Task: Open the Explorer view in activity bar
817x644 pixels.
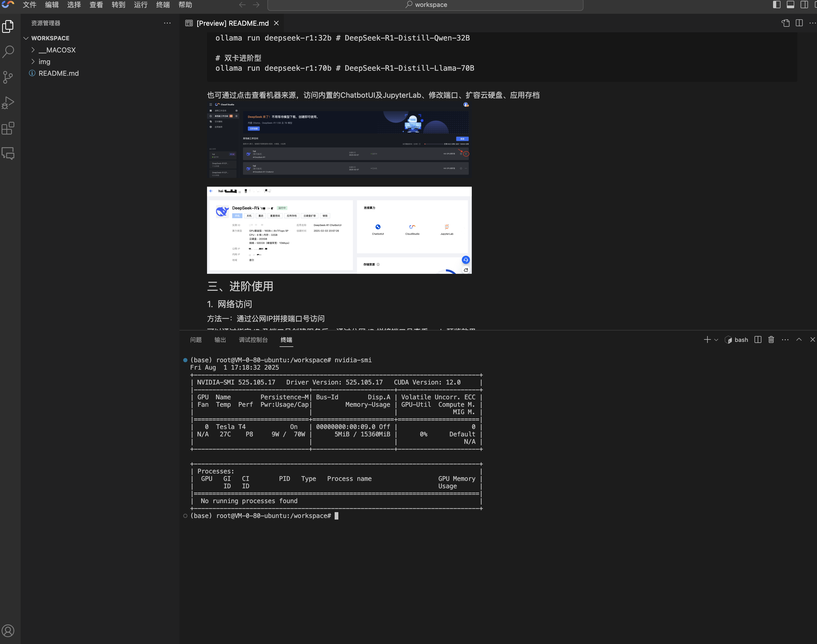Action: click(8, 26)
